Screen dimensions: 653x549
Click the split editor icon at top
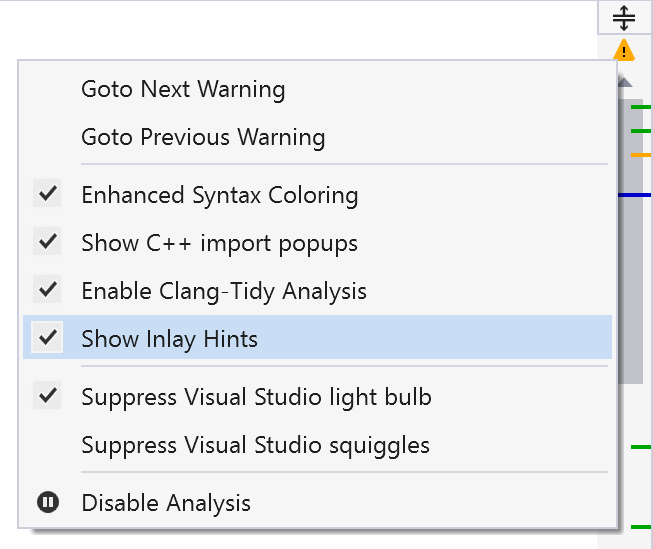pyautogui.click(x=624, y=17)
